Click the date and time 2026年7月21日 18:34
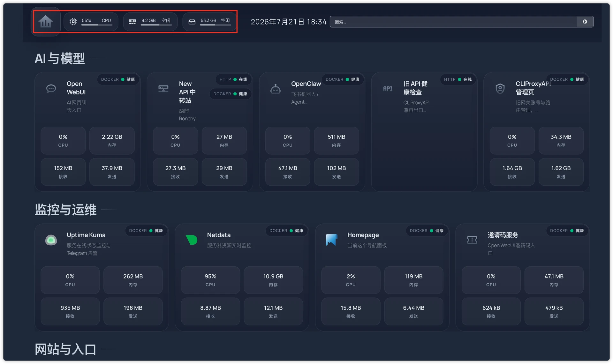This screenshot has height=364, width=613. (x=289, y=22)
